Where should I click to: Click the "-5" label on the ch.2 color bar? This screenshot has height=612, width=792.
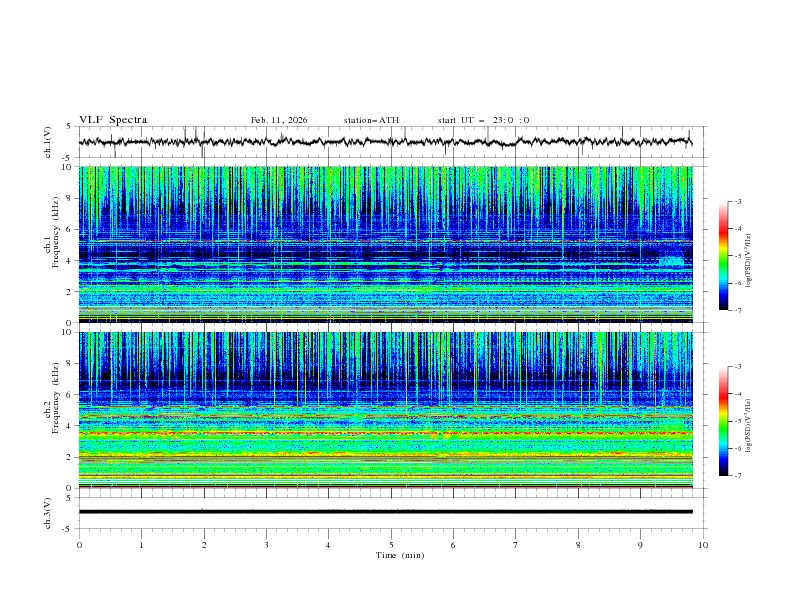[x=737, y=421]
